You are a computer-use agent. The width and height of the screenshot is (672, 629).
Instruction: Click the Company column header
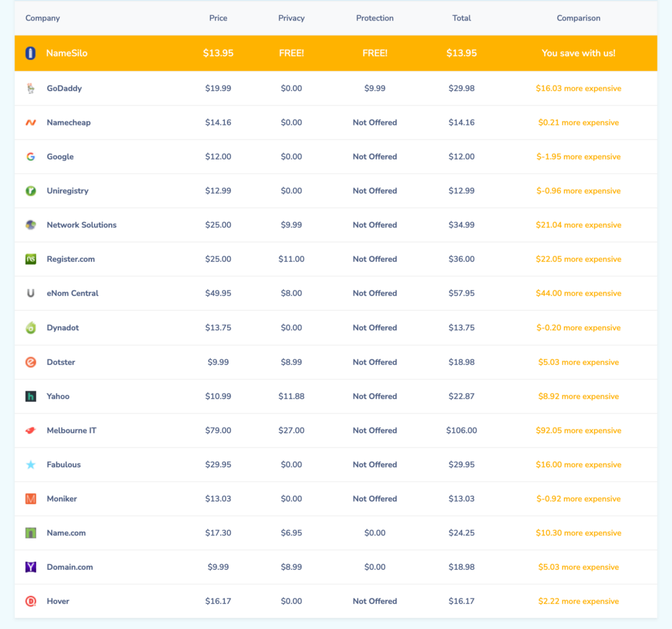tap(43, 18)
